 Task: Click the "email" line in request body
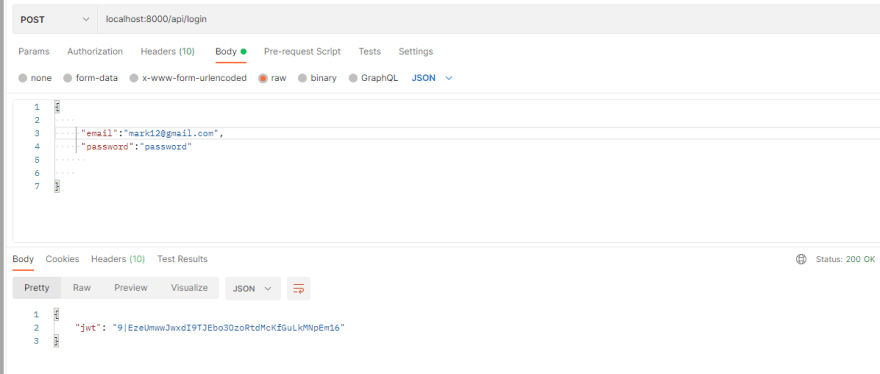coord(153,133)
